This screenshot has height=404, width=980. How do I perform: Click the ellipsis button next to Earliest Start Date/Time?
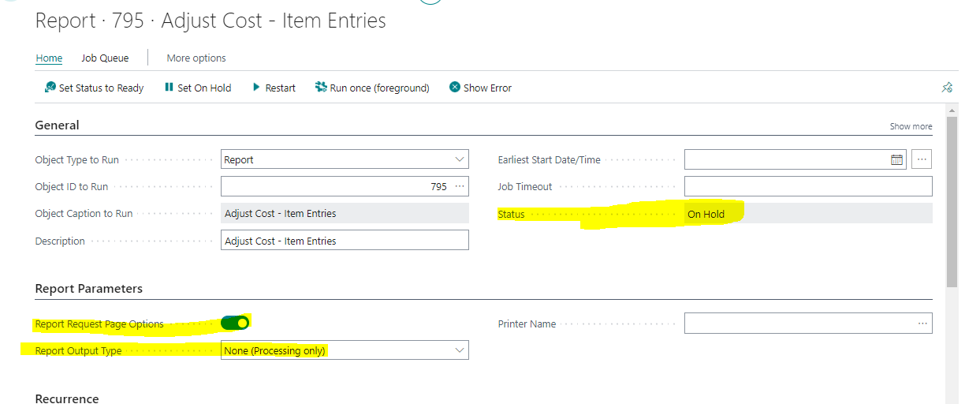[x=922, y=159]
